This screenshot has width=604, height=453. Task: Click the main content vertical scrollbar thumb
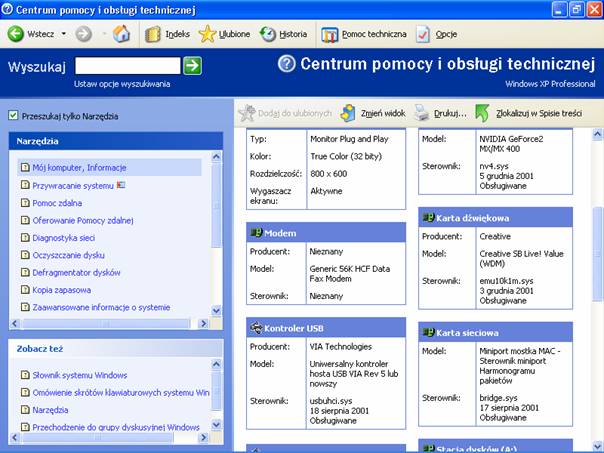point(597,253)
